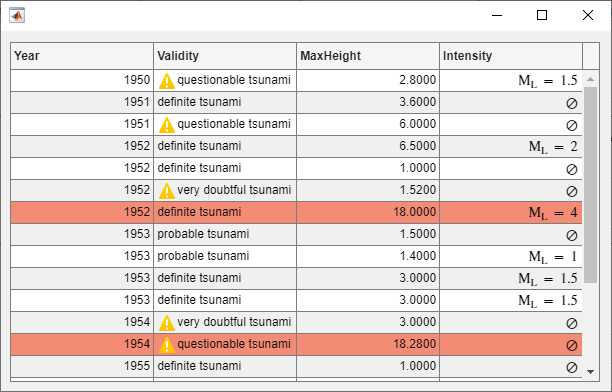Select the 1.5200 MaxHeight cell
The image size is (612, 392).
click(x=368, y=190)
